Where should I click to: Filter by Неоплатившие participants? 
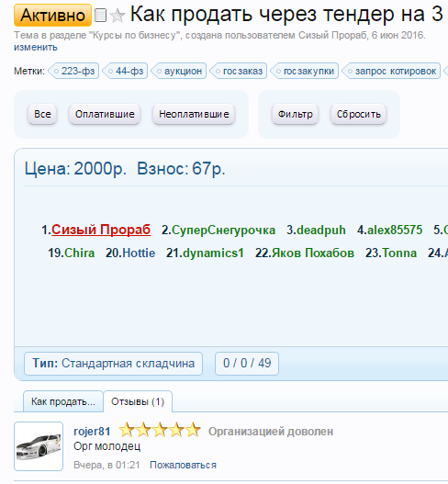click(194, 114)
